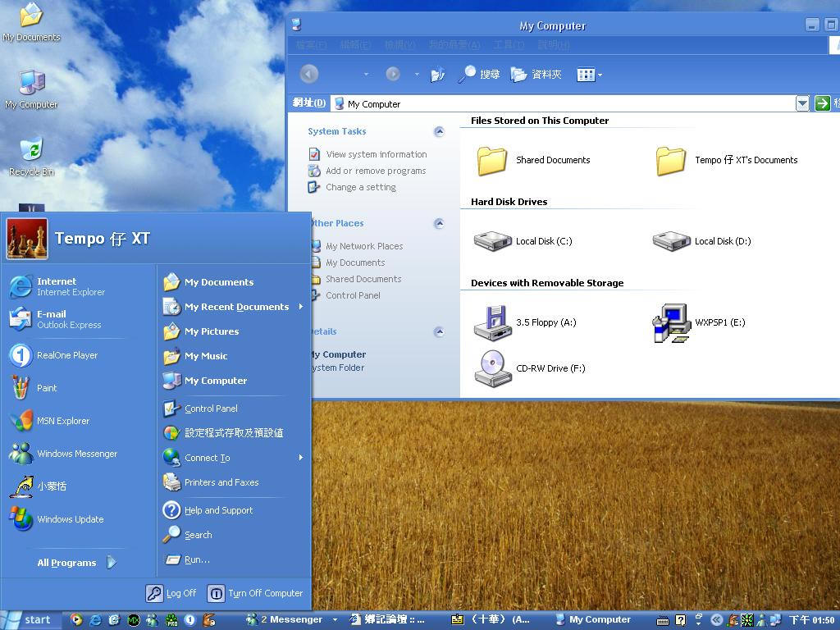
Task: Select Local Disk (C:) drive
Action: coord(523,241)
